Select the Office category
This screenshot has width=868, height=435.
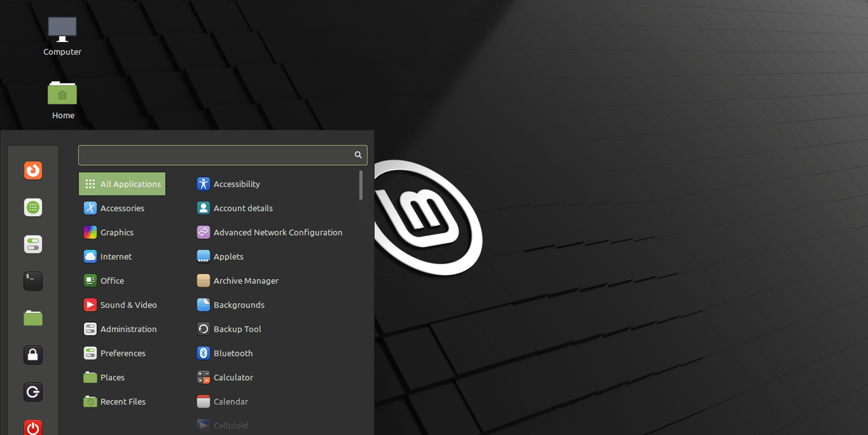[122, 281]
